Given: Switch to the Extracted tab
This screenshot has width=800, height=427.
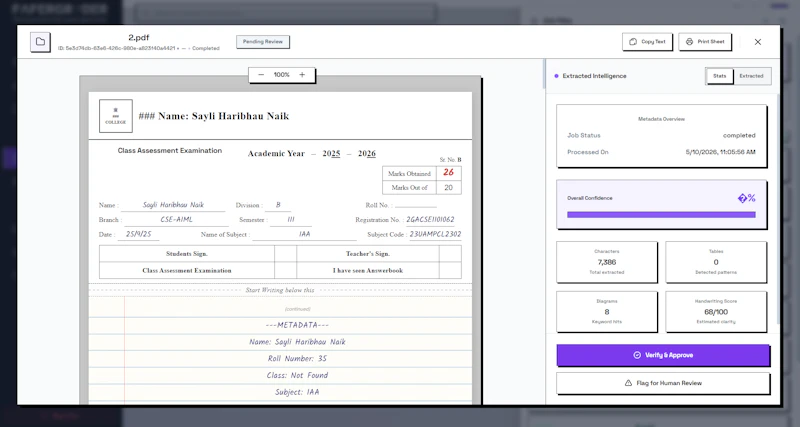Looking at the screenshot, I should [x=752, y=76].
